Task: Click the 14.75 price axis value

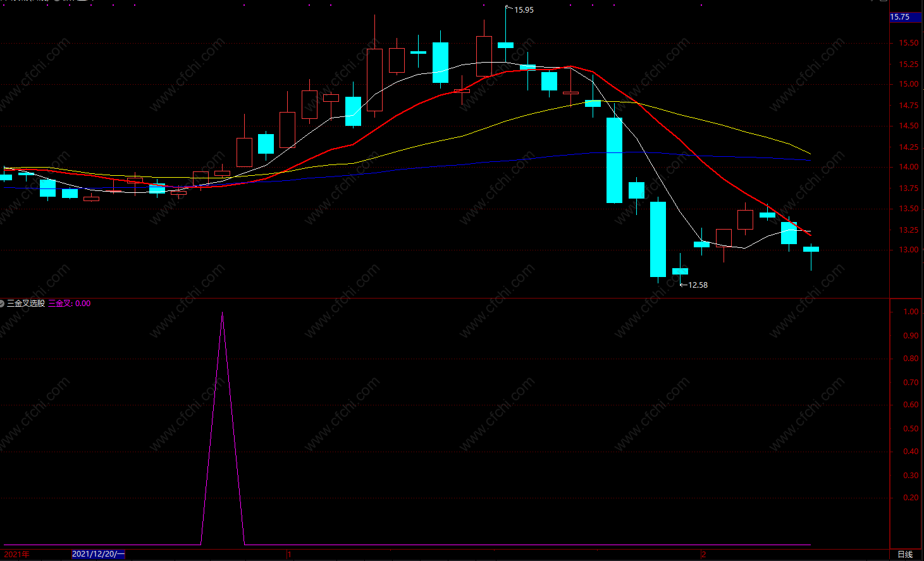Action: 909,106
